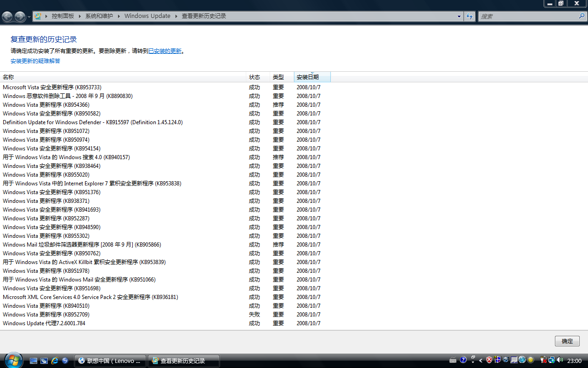Restore down the window

(560, 3)
